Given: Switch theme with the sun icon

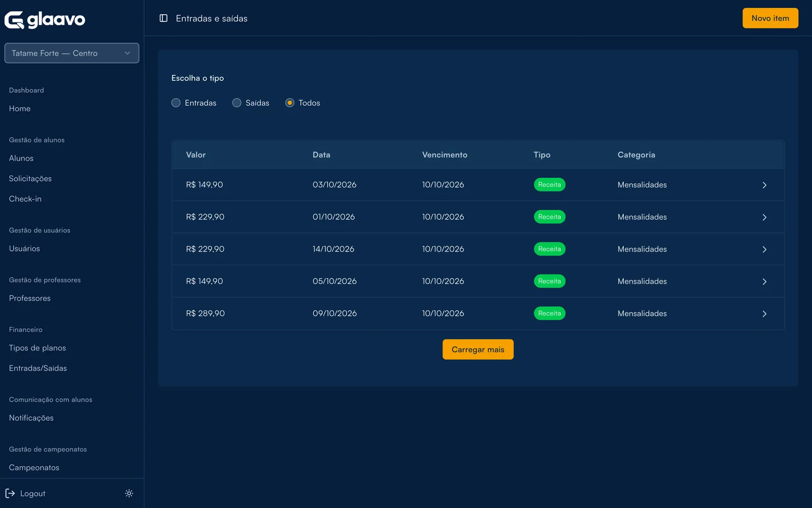Looking at the screenshot, I should pos(129,493).
